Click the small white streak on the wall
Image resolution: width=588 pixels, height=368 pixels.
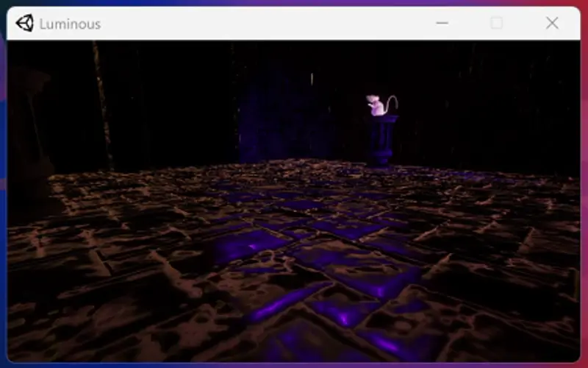[311, 79]
